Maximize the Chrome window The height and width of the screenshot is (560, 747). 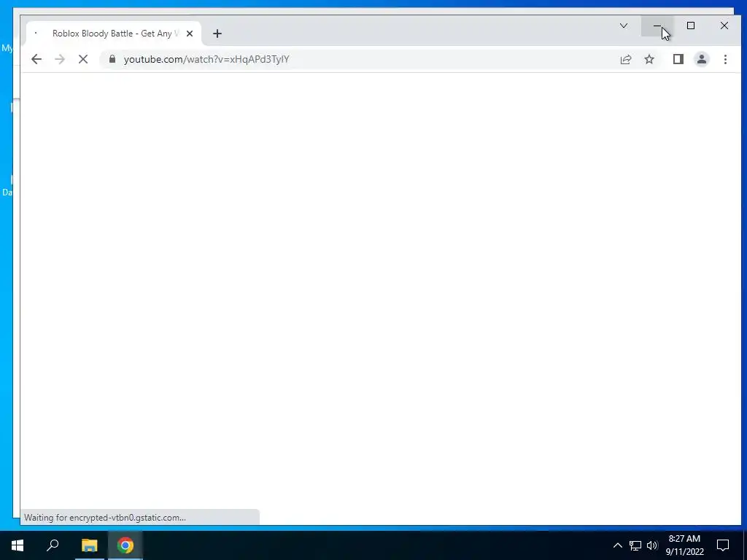click(x=691, y=26)
